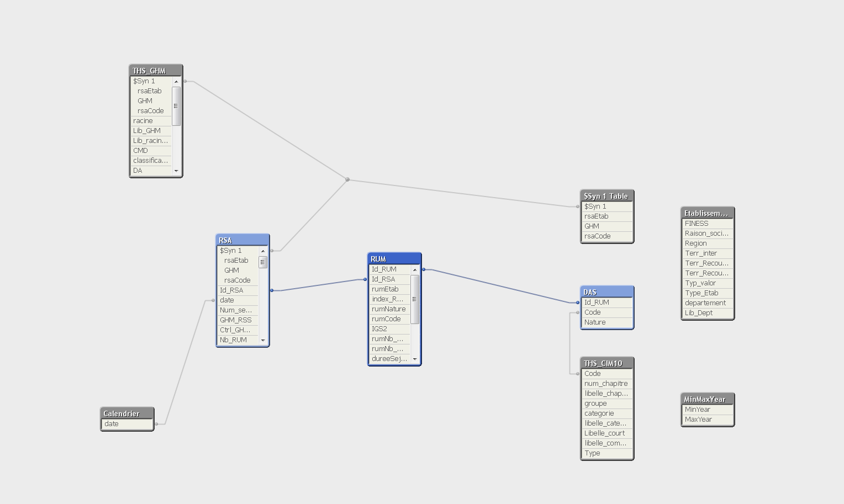Select the THS_GHM table header
Image resolution: width=844 pixels, height=504 pixels.
[x=156, y=71]
